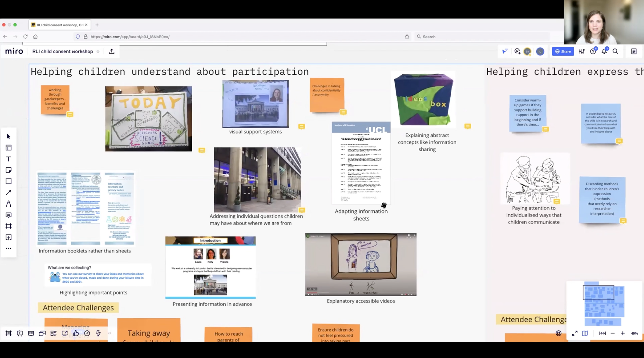
Task: Select the Shape rectangle tool
Action: tap(8, 181)
